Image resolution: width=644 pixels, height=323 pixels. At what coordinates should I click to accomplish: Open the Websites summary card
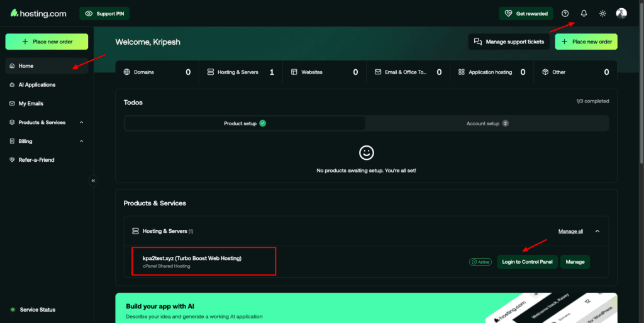[325, 72]
